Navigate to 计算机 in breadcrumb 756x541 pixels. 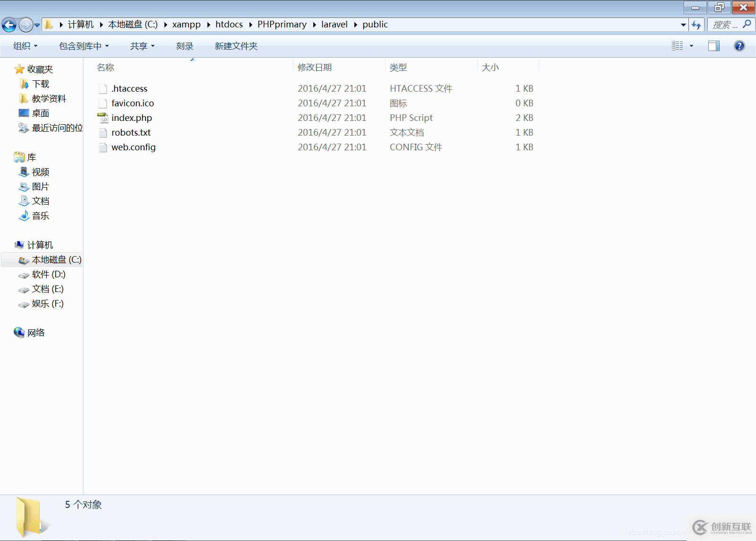[x=81, y=25]
